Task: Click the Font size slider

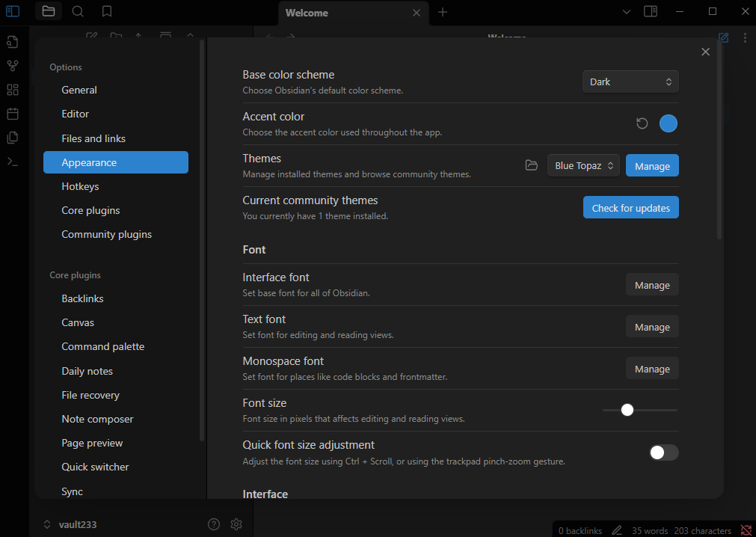Action: [640, 410]
